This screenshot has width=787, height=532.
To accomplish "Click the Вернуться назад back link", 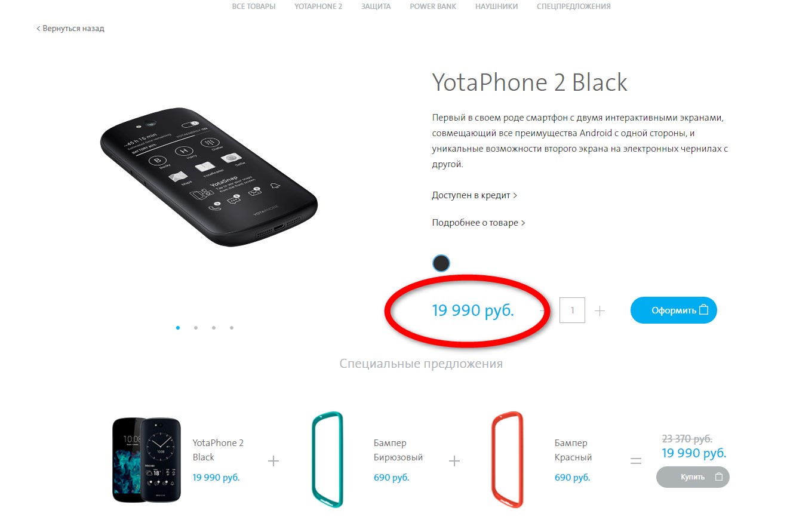I will pyautogui.click(x=70, y=28).
